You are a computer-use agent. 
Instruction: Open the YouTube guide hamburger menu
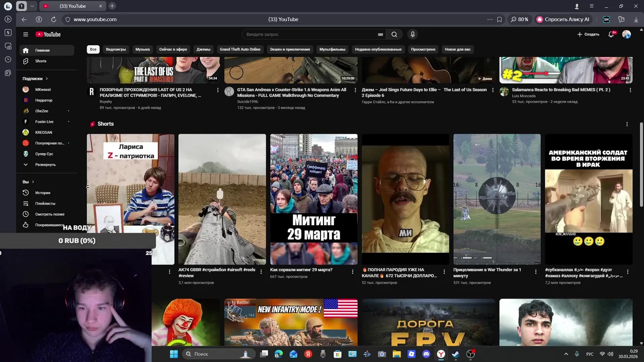point(25,34)
